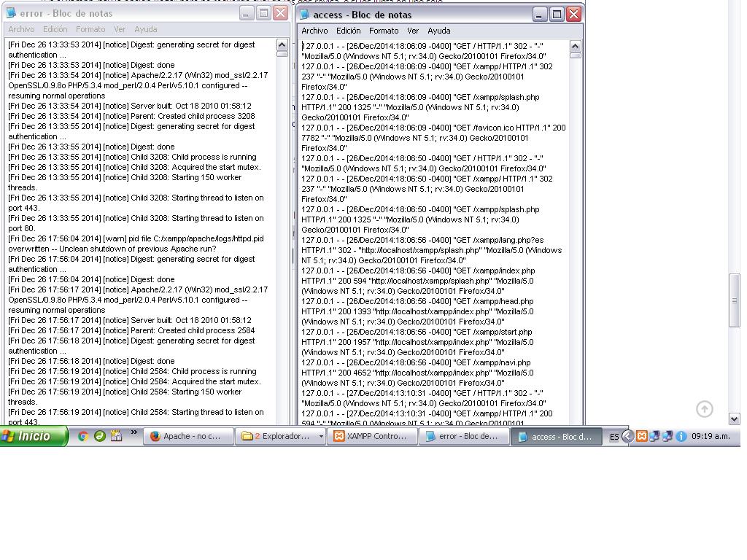Click second network connection tray icon
Viewport: 747px width, 560px height.
pyautogui.click(x=668, y=436)
